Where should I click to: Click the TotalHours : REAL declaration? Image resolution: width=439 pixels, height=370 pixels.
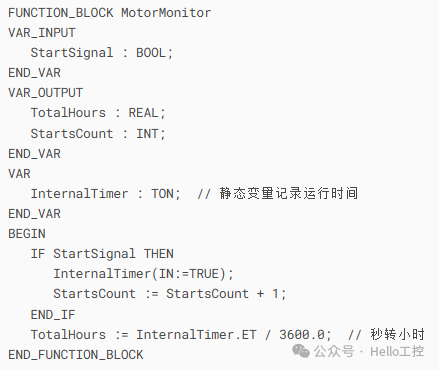pyautogui.click(x=98, y=113)
